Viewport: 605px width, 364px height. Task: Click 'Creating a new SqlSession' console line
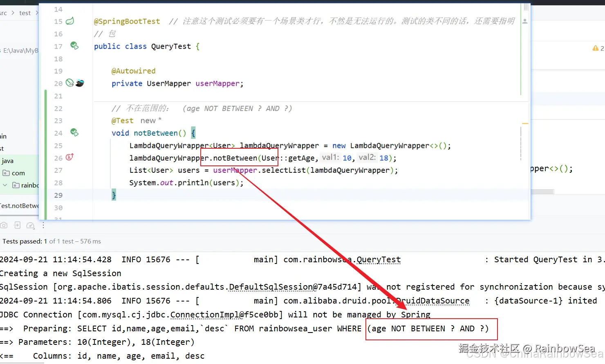[x=60, y=273]
